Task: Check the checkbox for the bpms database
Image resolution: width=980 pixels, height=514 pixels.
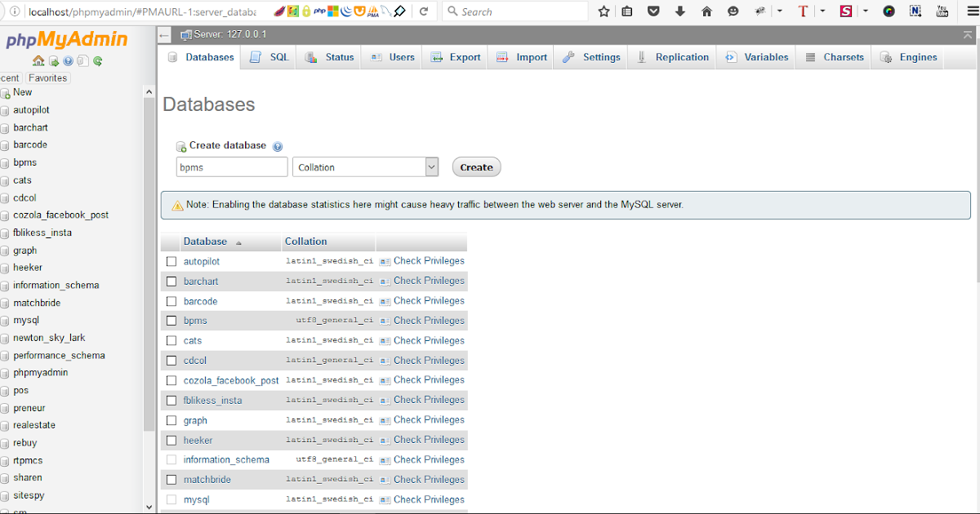Action: pos(171,320)
